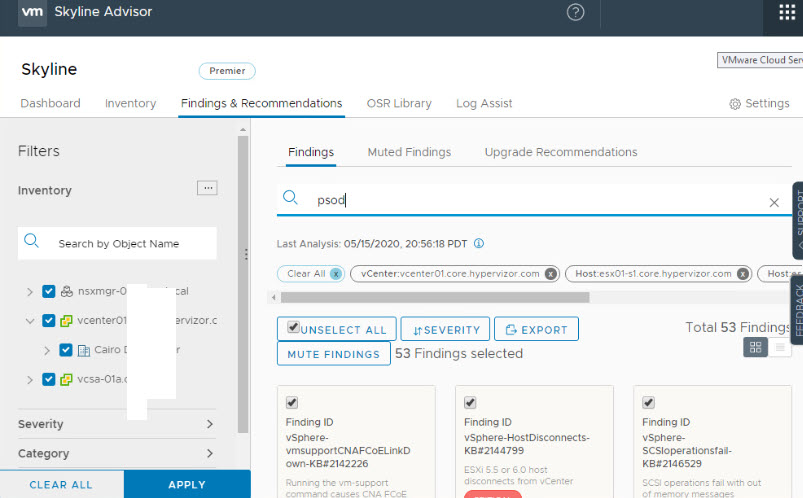Uncheck the Cairo datacenter checkbox
The width and height of the screenshot is (803, 498).
pyautogui.click(x=66, y=349)
